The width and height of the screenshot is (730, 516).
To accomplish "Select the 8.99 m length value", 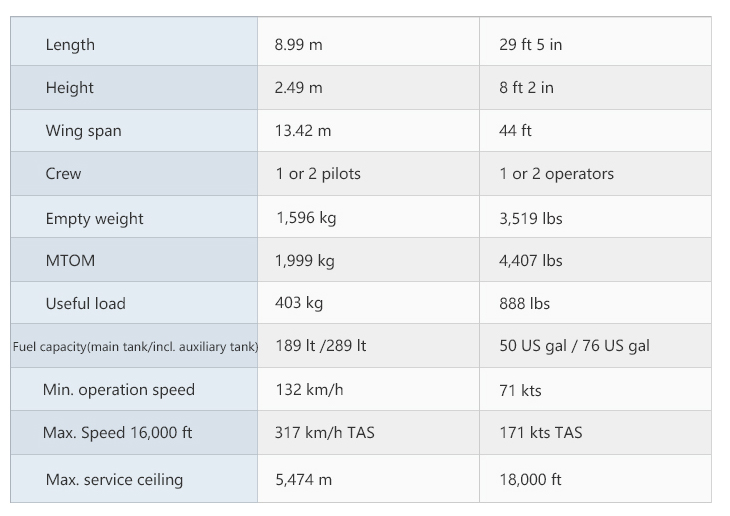I will pyautogui.click(x=299, y=45).
